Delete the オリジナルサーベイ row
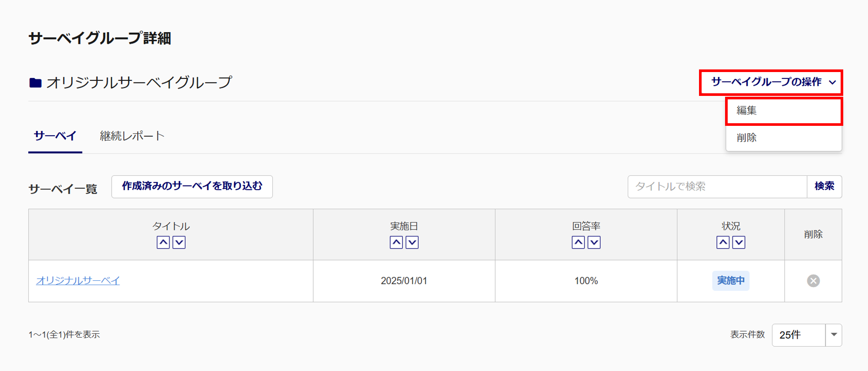Viewport: 868px width, 371px height. (813, 281)
